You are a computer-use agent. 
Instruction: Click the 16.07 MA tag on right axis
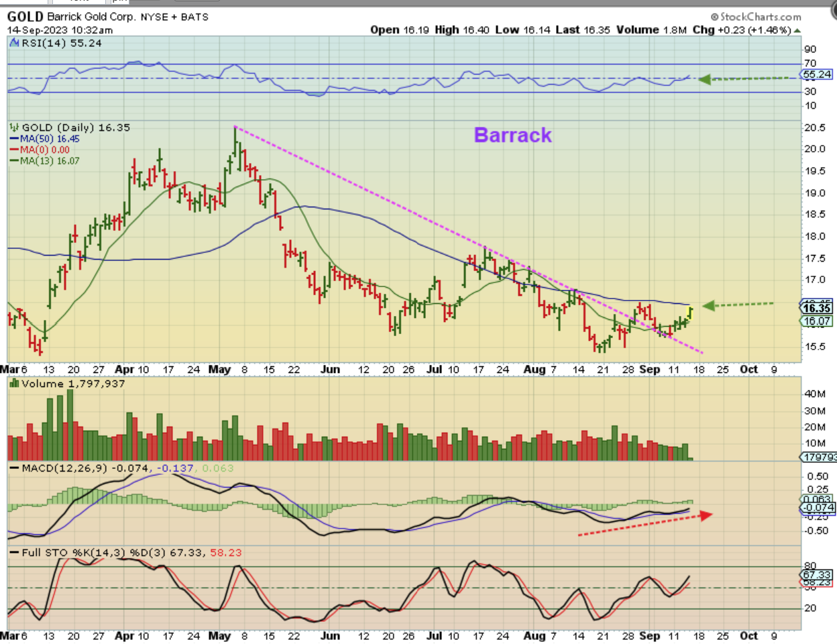click(x=817, y=321)
